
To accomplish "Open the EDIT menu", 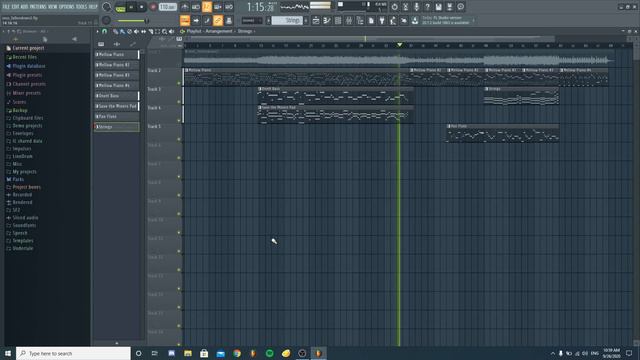I will point(15,7).
